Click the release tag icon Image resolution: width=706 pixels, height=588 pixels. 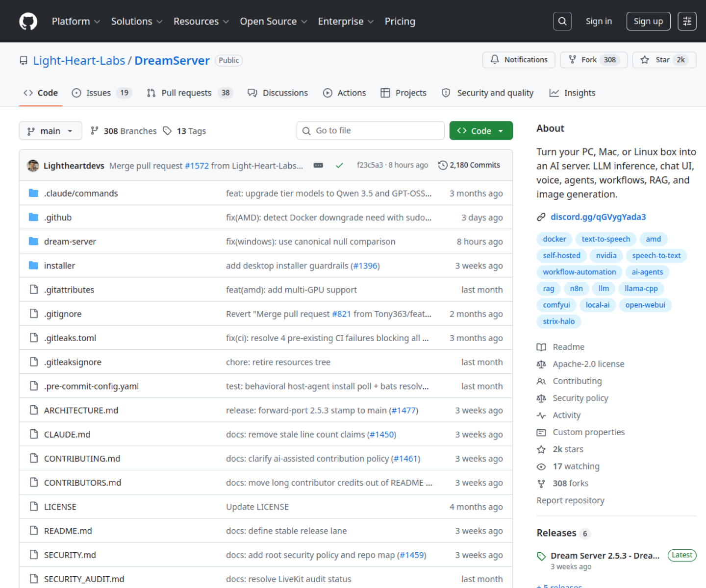point(541,556)
